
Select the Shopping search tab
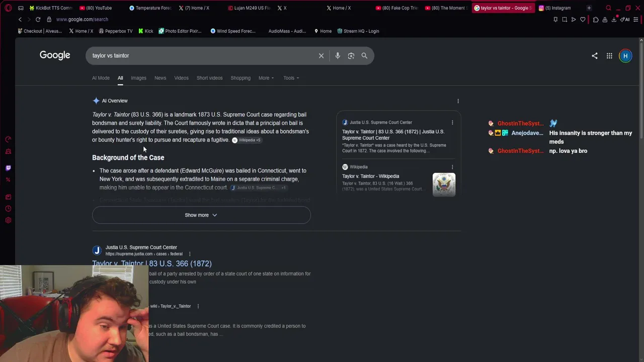(240, 78)
